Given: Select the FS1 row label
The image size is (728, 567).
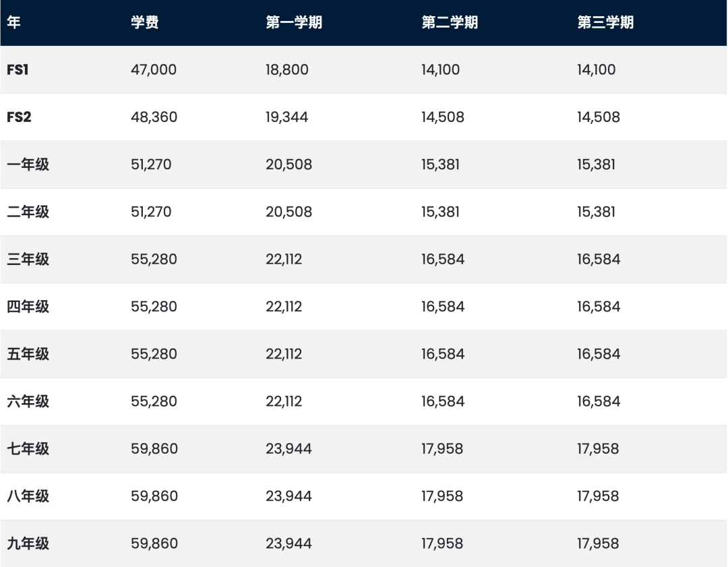Looking at the screenshot, I should tap(18, 69).
